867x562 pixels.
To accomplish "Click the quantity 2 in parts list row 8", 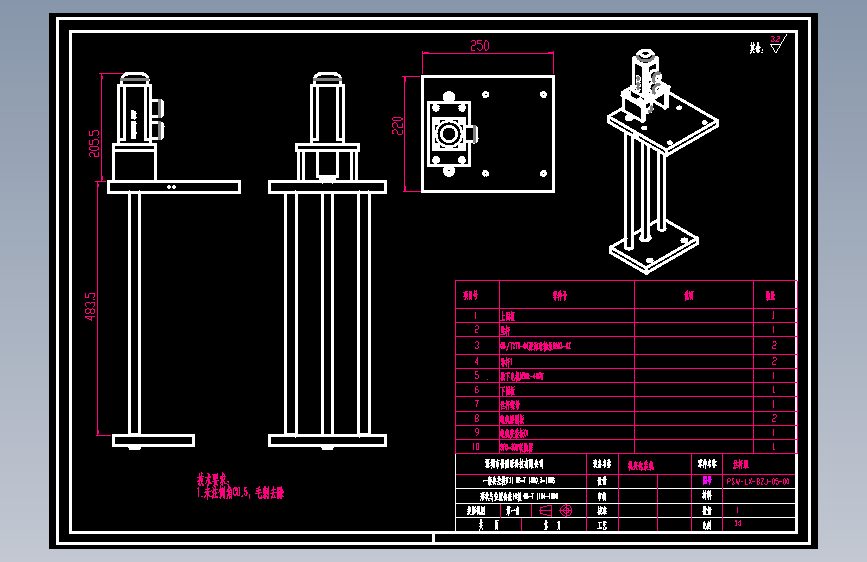I will click(774, 418).
